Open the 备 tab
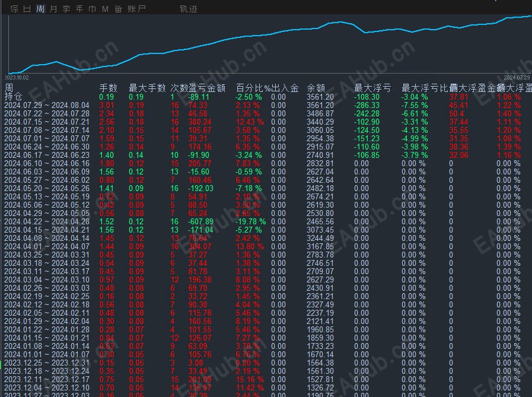This screenshot has width=532, height=397. pyautogui.click(x=119, y=9)
